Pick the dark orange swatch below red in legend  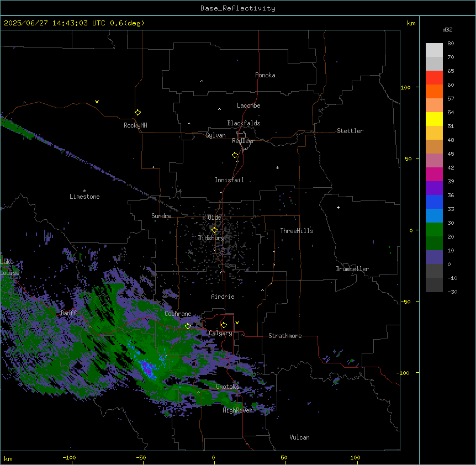[x=434, y=91]
